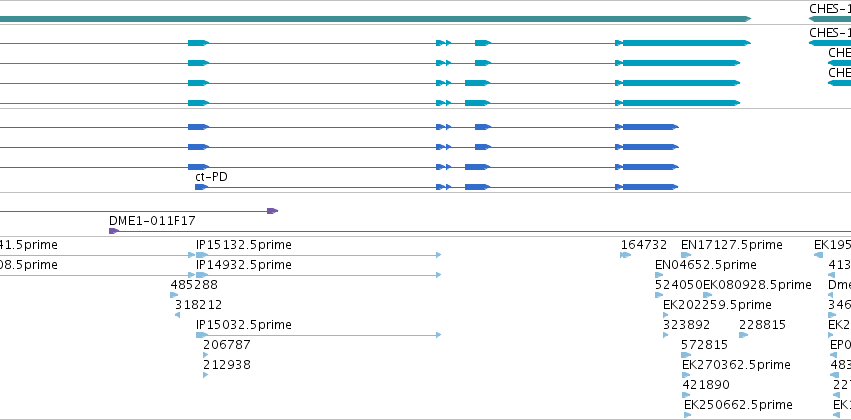Open feature label 318212
This screenshot has width=851, height=420.
pyautogui.click(x=198, y=305)
